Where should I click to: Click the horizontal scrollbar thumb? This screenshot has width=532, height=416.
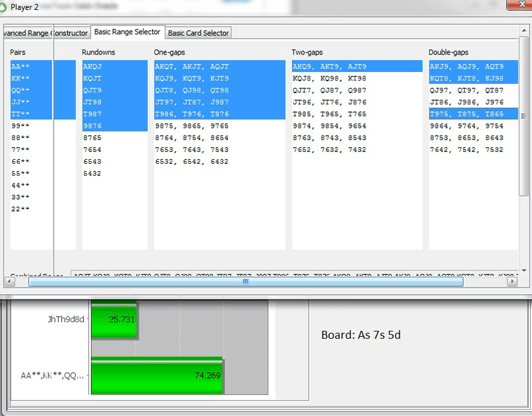point(246,282)
